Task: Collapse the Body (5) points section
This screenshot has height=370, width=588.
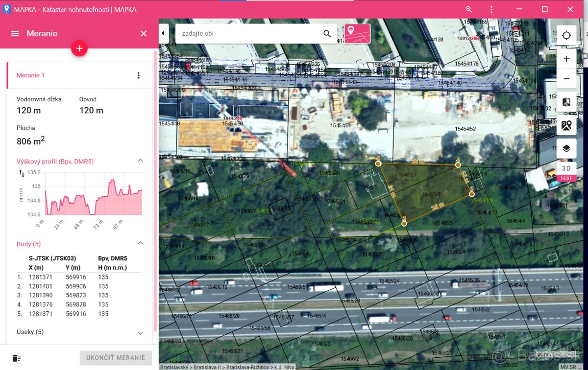Action: pyautogui.click(x=140, y=244)
